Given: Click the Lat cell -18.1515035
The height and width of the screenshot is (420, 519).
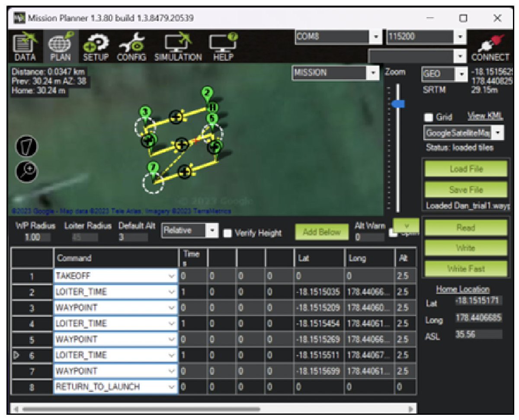Looking at the screenshot, I should (x=319, y=292).
